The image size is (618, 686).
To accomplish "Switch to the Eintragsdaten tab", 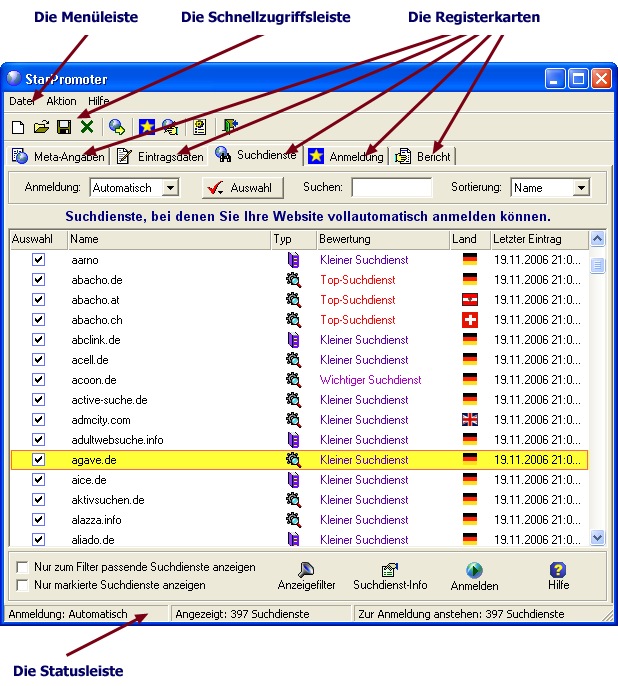I will [x=161, y=156].
